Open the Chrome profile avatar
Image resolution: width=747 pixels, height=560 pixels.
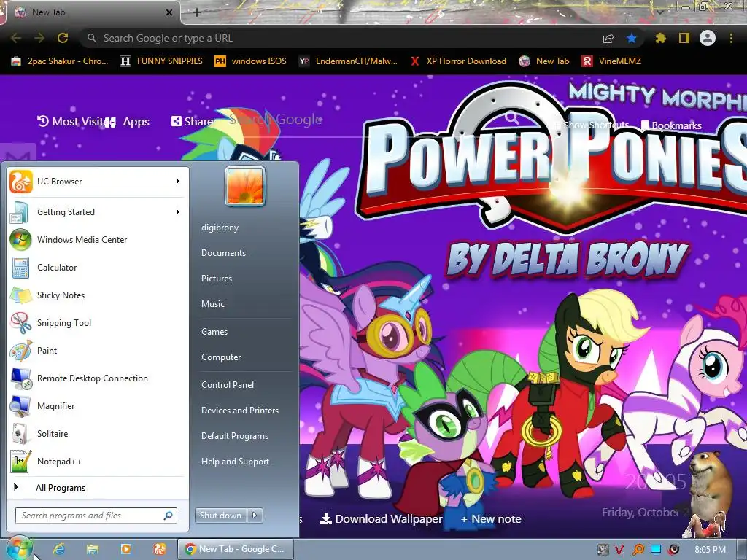708,38
